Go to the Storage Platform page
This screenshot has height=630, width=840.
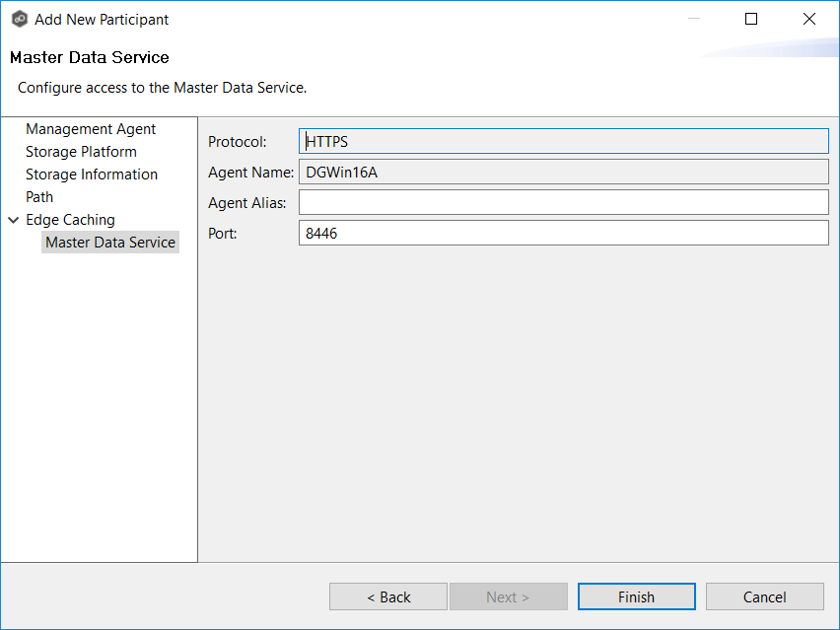(x=81, y=152)
